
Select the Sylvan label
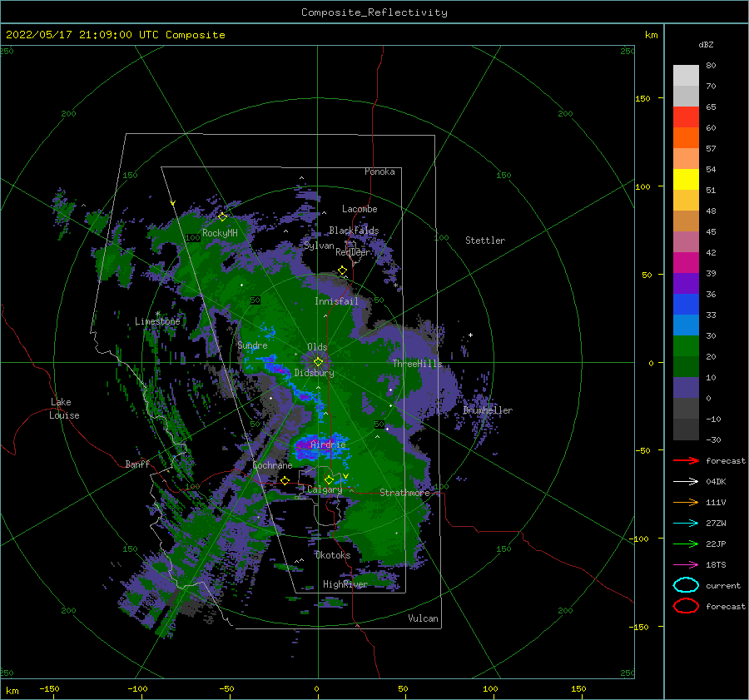pos(319,246)
